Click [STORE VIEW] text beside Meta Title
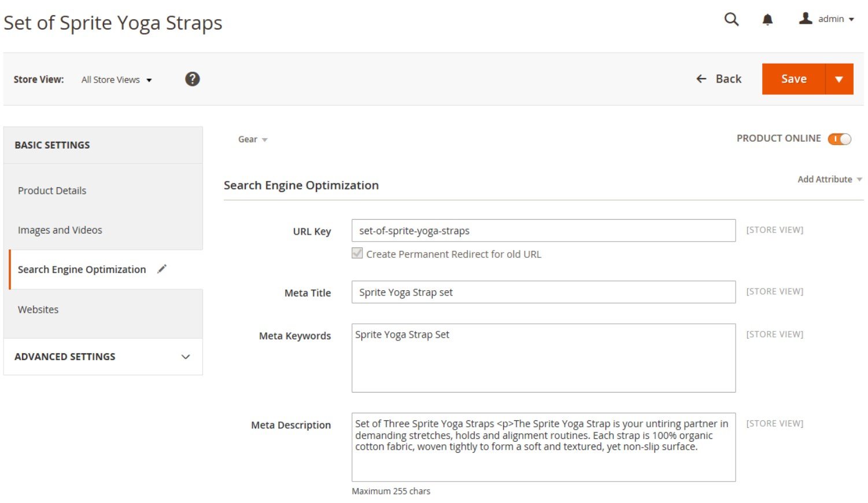This screenshot has width=868, height=503. (775, 291)
